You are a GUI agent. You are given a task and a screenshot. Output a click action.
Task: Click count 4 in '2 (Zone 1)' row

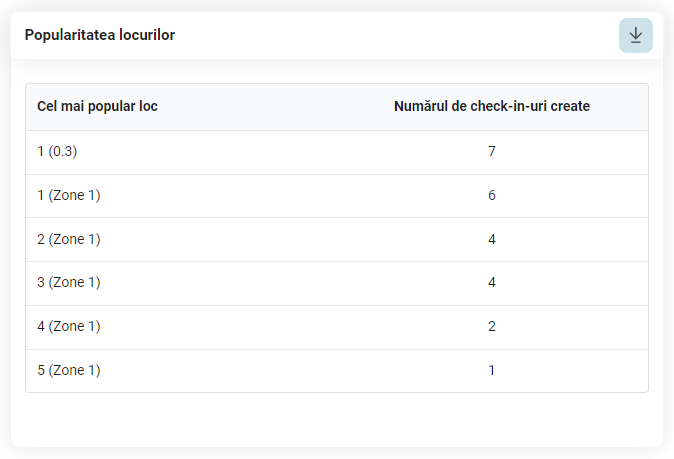point(492,239)
